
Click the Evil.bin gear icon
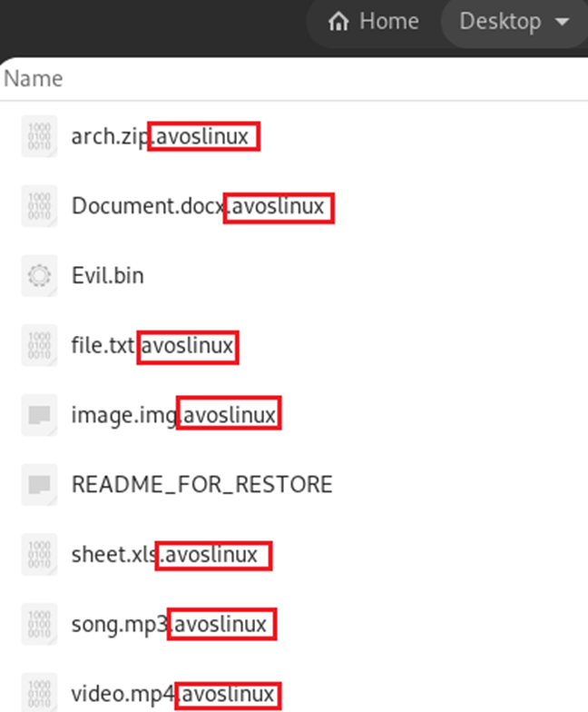tap(39, 275)
